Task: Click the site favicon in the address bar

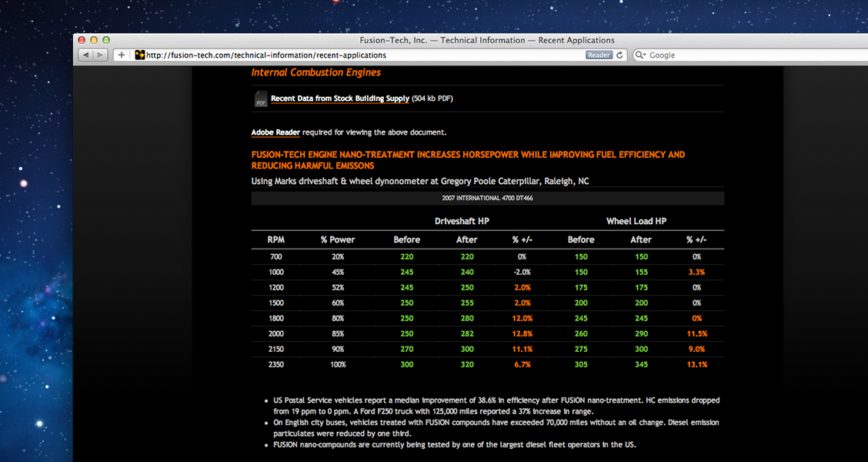Action: point(139,55)
